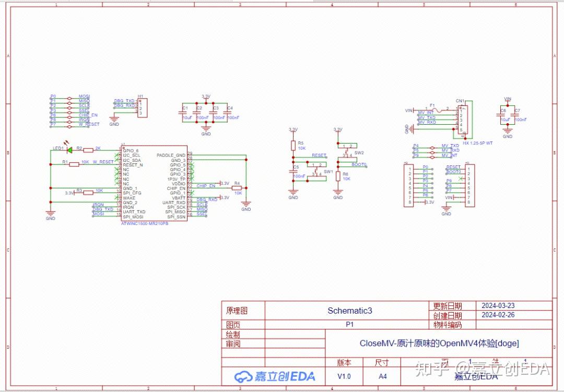
Task: Select the SW2 BOOT0 pushbutton
Action: point(348,151)
